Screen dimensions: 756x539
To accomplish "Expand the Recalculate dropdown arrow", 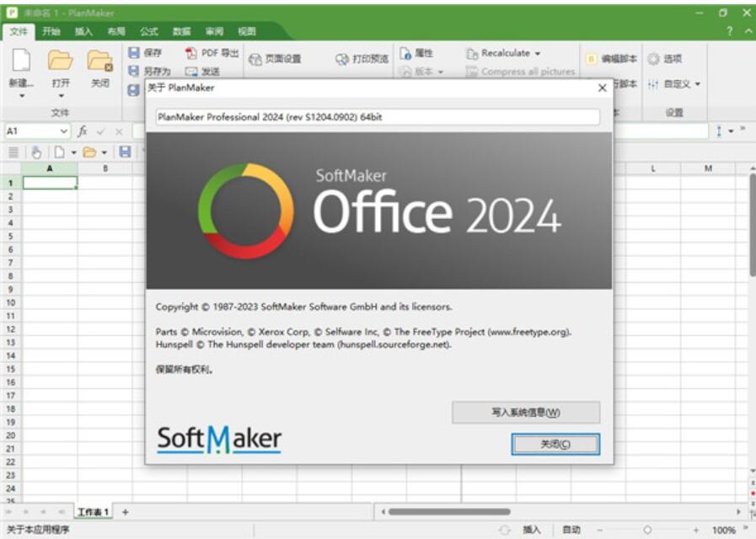I will [538, 53].
